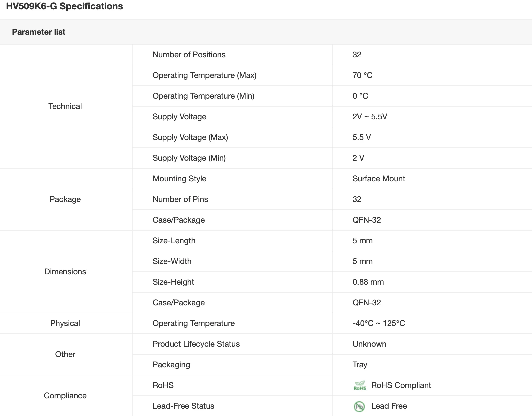The image size is (532, 416).
Task: Select the Surface Mount value
Action: pos(379,179)
